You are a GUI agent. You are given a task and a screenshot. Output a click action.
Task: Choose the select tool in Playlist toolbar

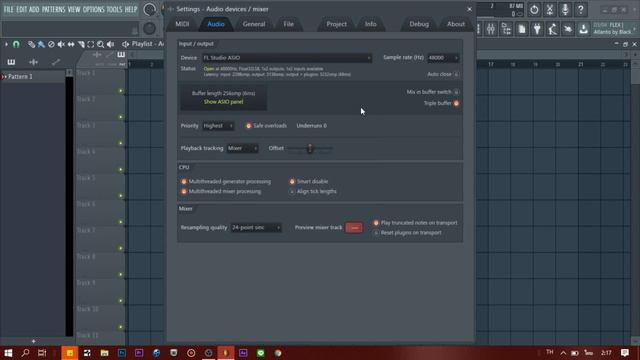[91, 44]
